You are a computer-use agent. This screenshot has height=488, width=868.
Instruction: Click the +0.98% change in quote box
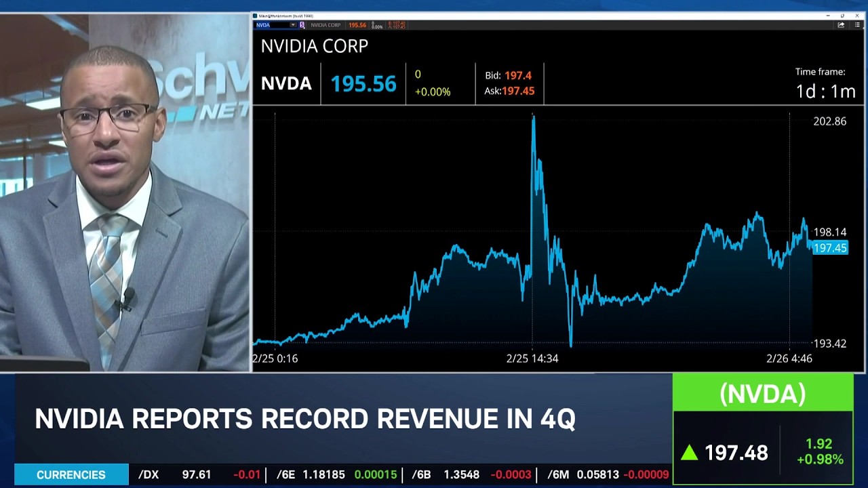click(x=820, y=460)
